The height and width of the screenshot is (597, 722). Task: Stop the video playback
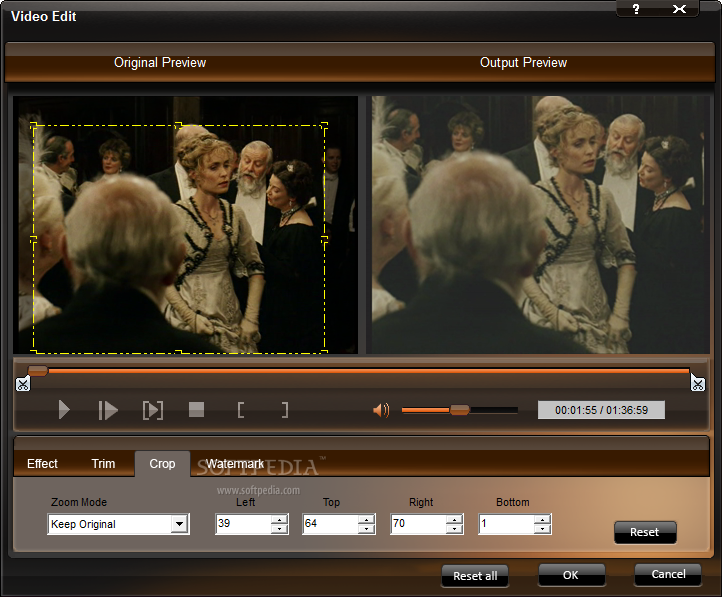197,409
